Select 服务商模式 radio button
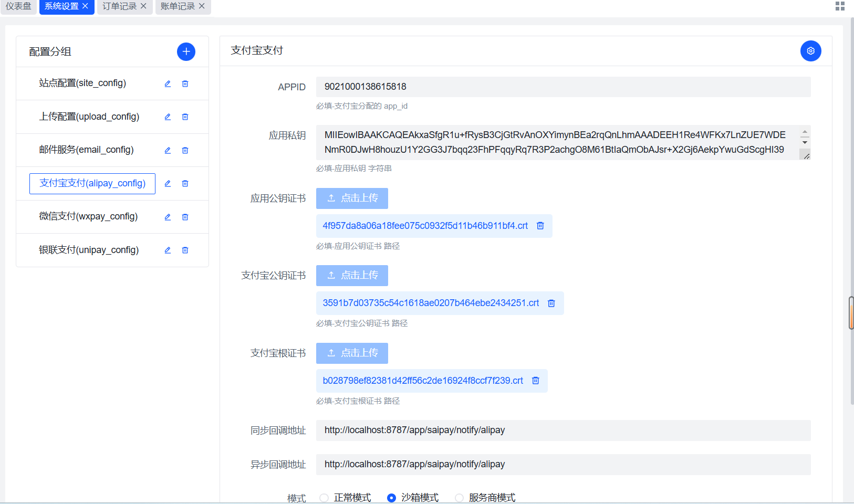This screenshot has width=854, height=504. click(x=459, y=498)
